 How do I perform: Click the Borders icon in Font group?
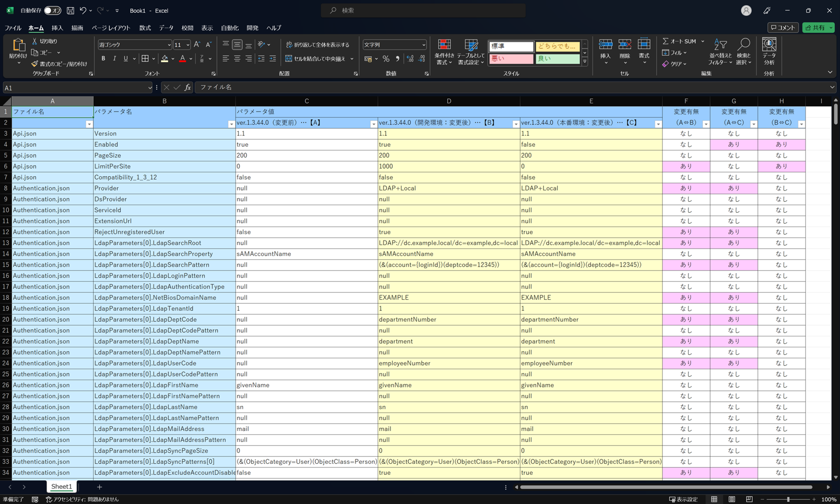click(x=145, y=59)
